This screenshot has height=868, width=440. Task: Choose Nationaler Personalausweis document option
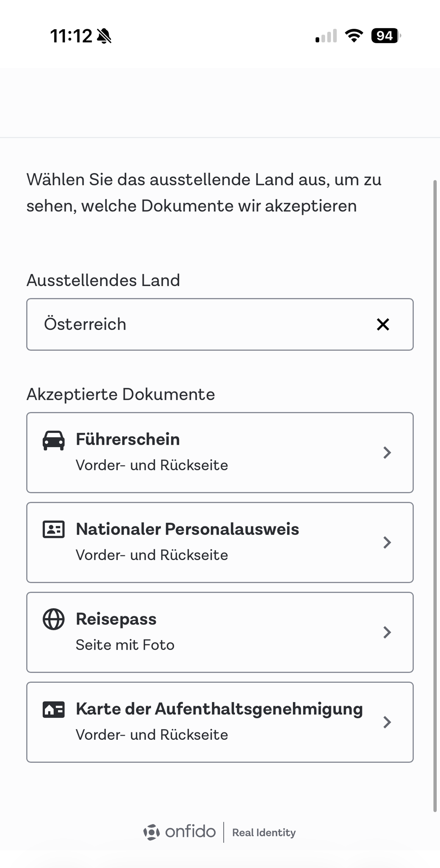point(202,542)
